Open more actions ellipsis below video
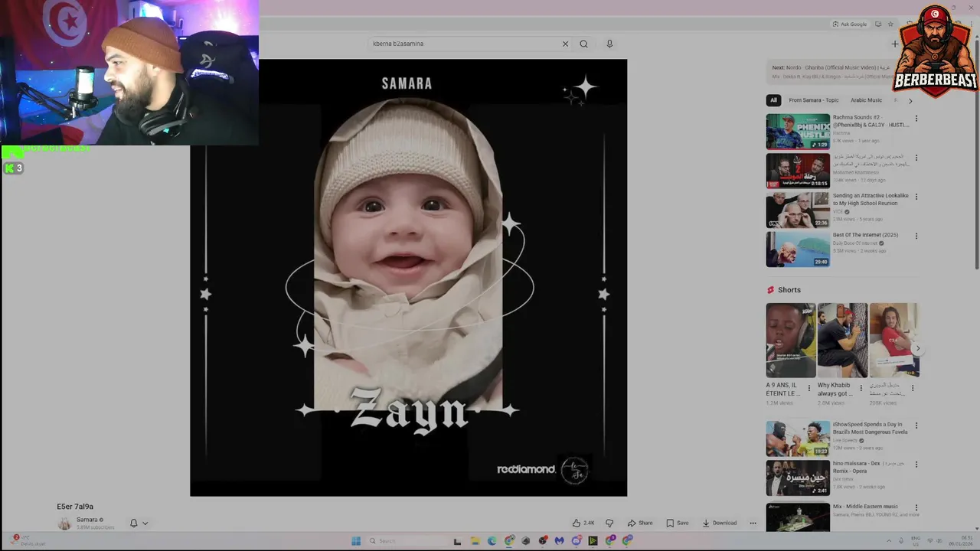Screen dimensions: 980x551 click(x=753, y=523)
